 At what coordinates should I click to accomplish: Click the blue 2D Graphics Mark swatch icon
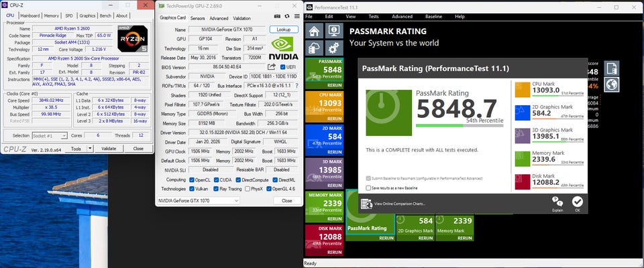point(523,113)
